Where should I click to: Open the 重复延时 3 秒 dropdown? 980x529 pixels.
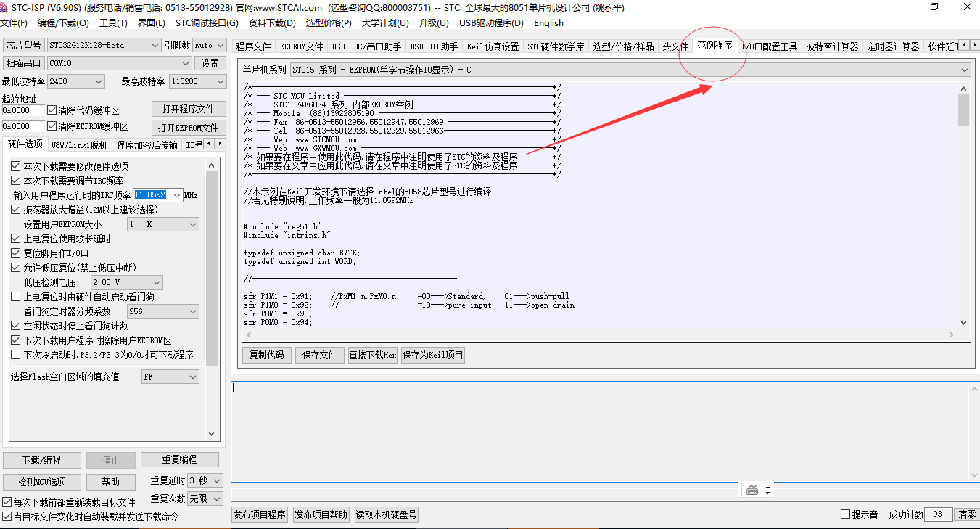coord(206,480)
